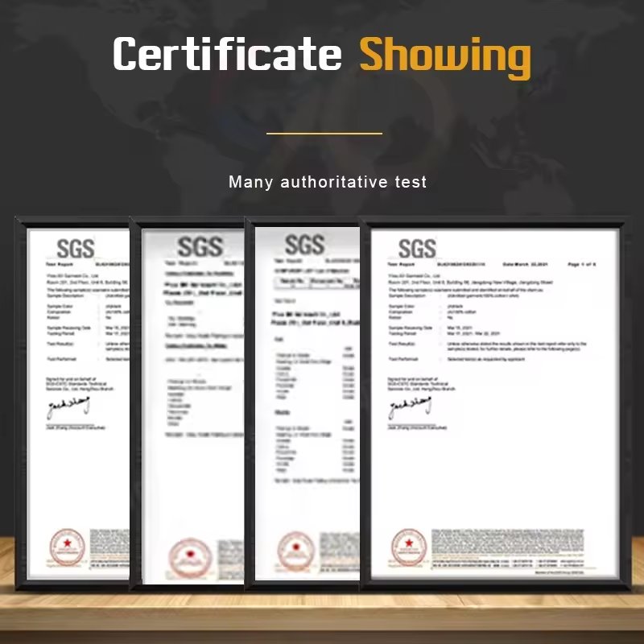644x644 pixels.
Task: Click the SGS logo on the fourth certificate
Action: 417,249
